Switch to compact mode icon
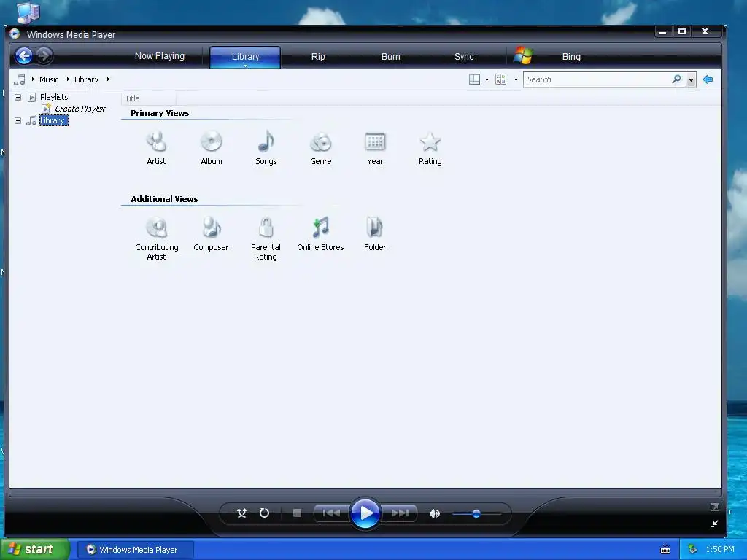This screenshot has width=747, height=560. pos(714,524)
